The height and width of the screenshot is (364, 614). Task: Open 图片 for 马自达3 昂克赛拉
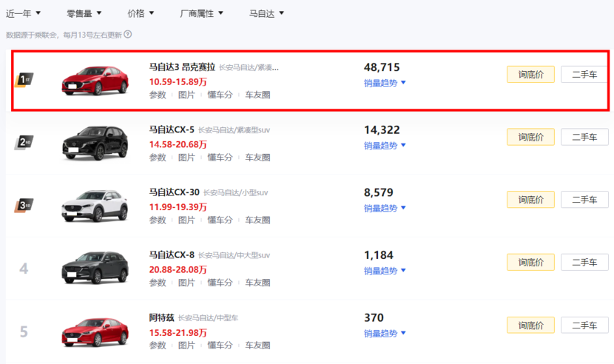[186, 95]
